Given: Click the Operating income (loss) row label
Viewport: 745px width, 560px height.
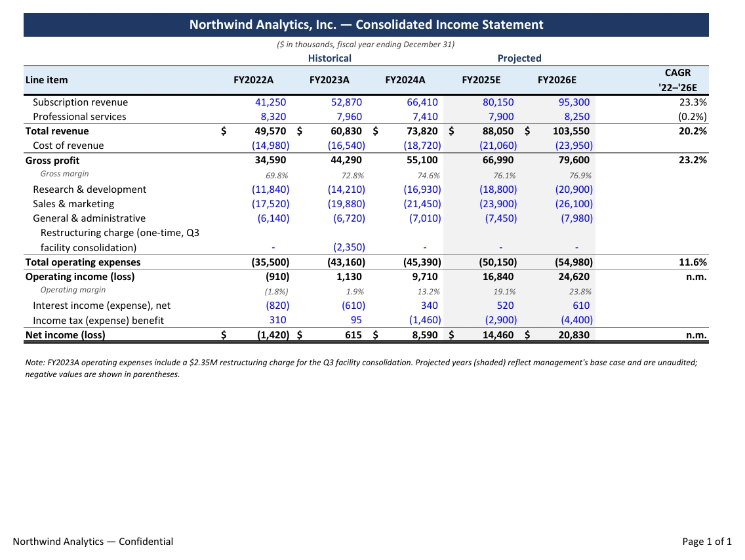Looking at the screenshot, I should (80, 277).
